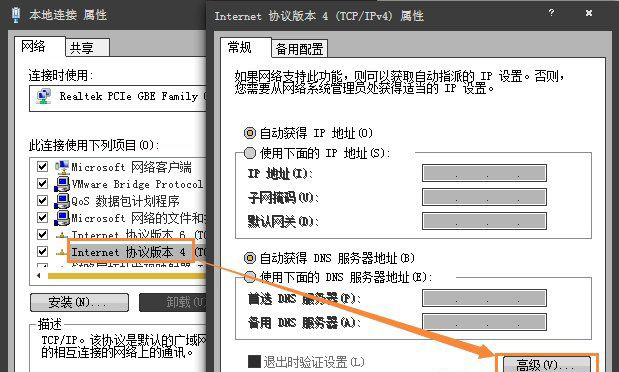Click the Realtek network adapter icon
The height and width of the screenshot is (372, 619).
[43, 97]
